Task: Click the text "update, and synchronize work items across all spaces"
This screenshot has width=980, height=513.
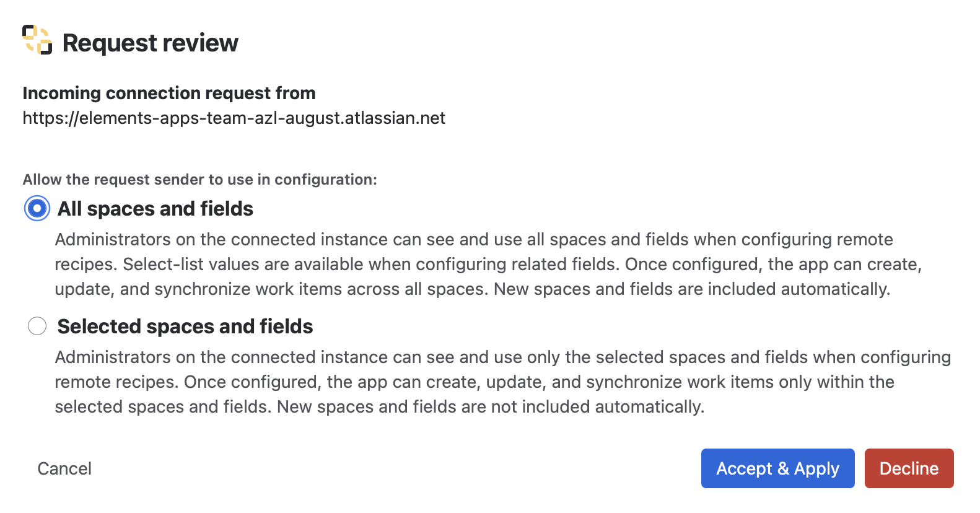Action: click(x=271, y=289)
